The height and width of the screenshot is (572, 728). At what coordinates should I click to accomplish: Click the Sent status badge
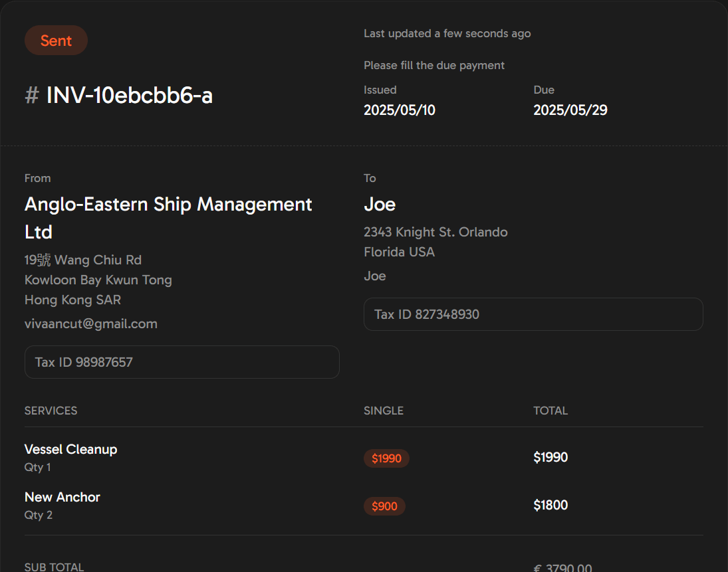pyautogui.click(x=56, y=41)
